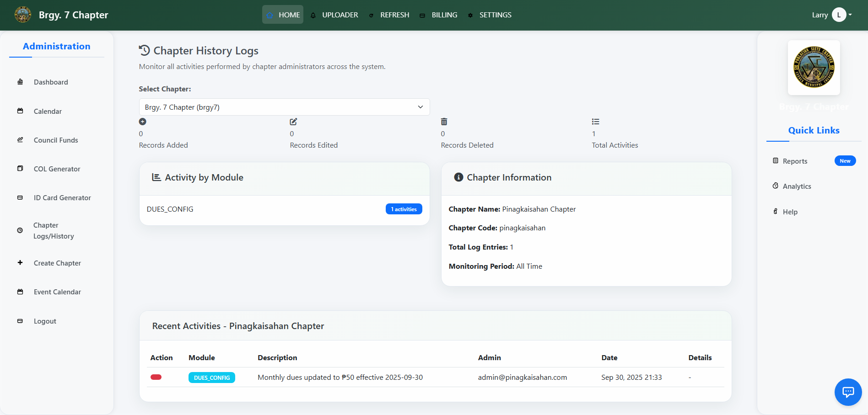Click the ID Card Generator icon
Viewport: 868px width, 415px height.
click(x=20, y=197)
